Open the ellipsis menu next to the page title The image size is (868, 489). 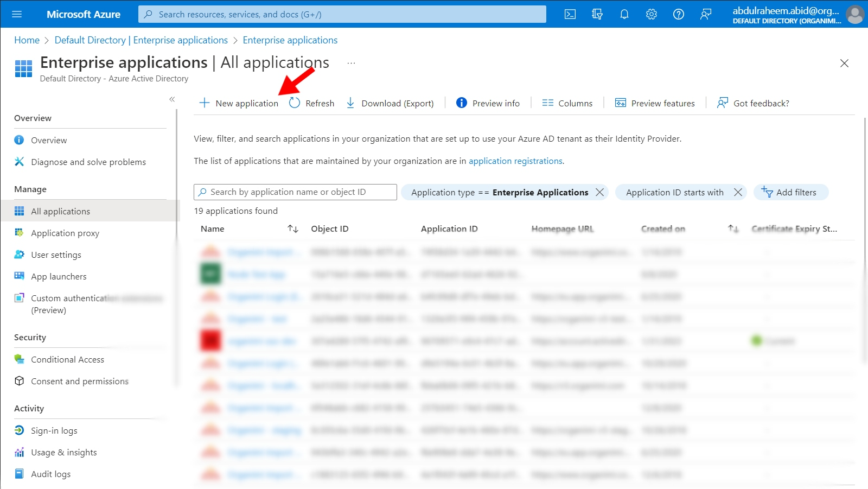point(352,63)
